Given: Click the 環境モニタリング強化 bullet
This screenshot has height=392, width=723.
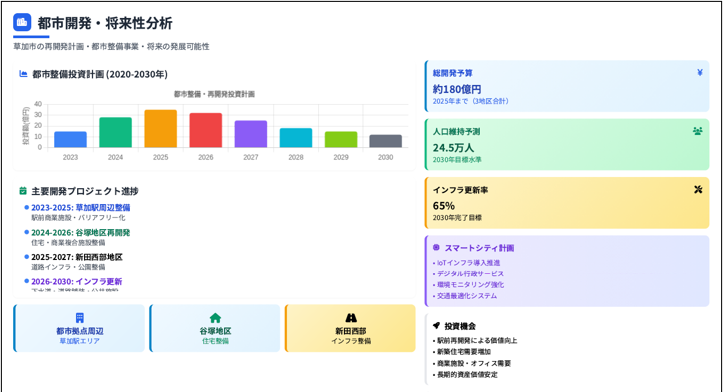Looking at the screenshot, I should tap(468, 285).
